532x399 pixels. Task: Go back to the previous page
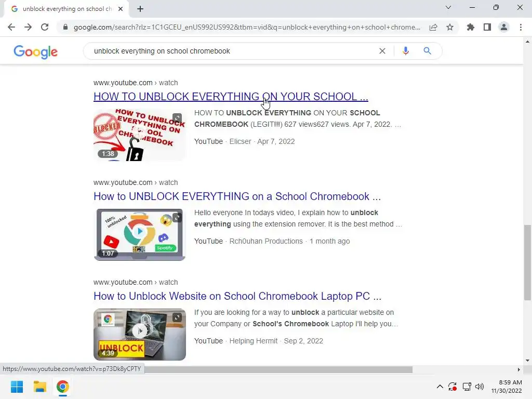(11, 27)
